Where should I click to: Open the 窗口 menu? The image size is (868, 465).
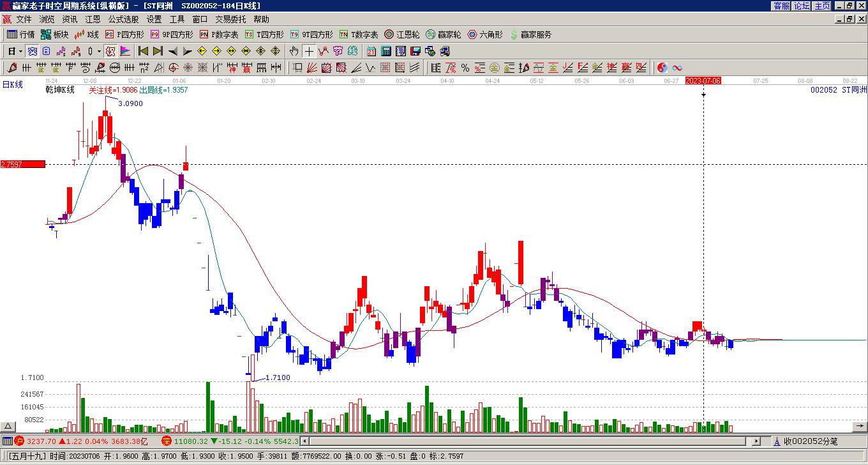pyautogui.click(x=200, y=20)
